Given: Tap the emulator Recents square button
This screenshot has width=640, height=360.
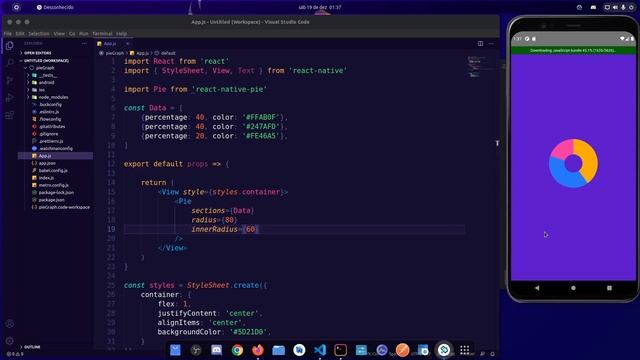Looking at the screenshot, I should click(x=609, y=288).
